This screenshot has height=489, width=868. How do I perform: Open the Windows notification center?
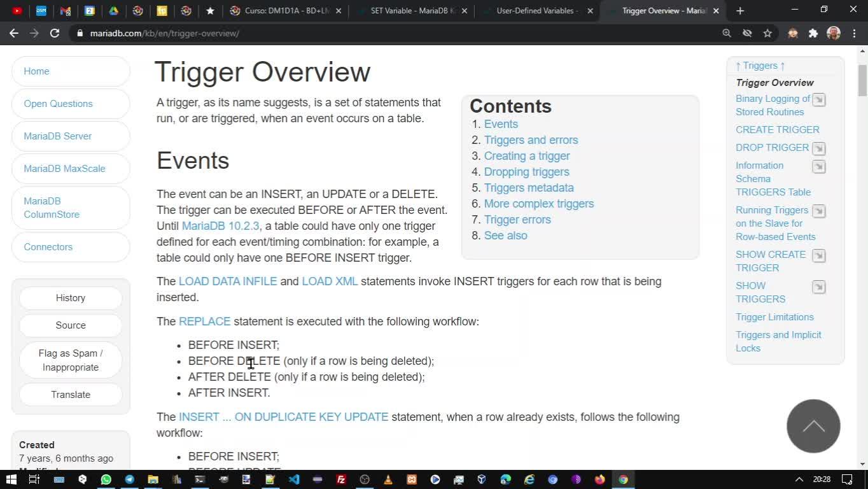pyautogui.click(x=847, y=479)
